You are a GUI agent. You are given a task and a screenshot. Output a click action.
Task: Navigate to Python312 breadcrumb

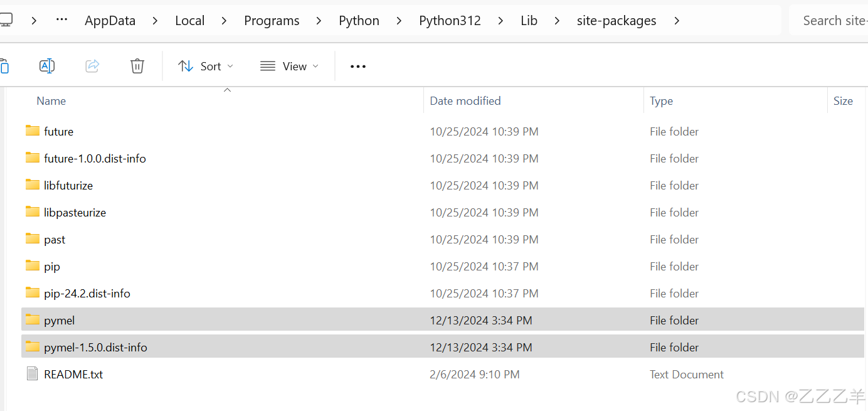(450, 21)
